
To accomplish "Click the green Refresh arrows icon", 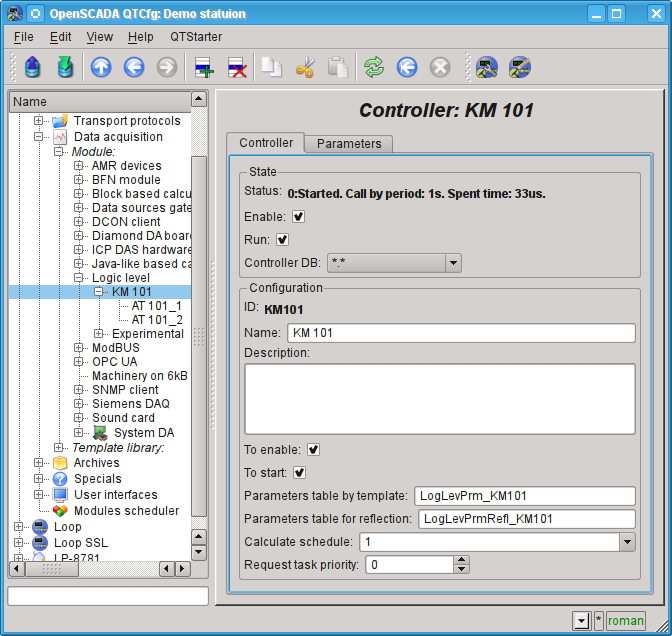I will pos(373,68).
